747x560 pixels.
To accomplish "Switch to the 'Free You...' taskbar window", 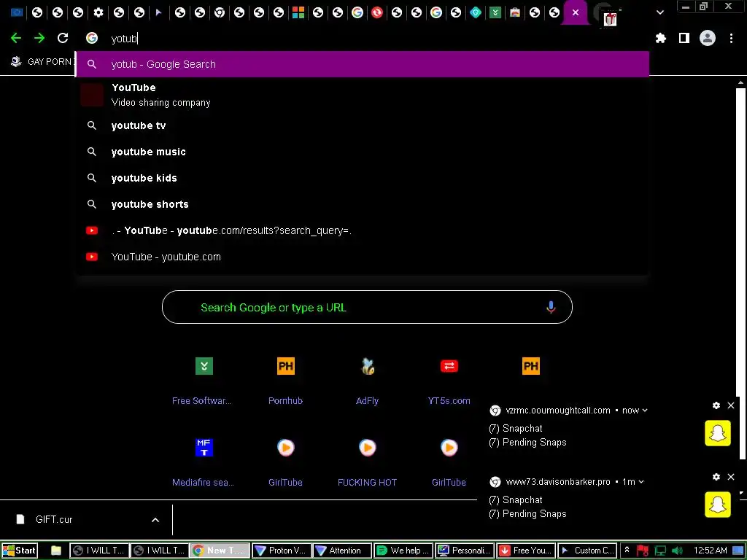I will pos(525,551).
